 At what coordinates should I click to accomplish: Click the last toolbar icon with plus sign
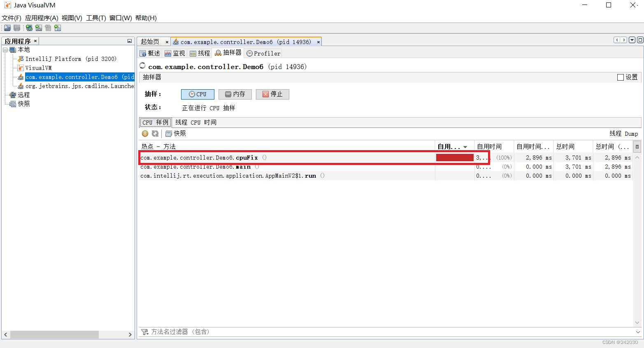58,28
